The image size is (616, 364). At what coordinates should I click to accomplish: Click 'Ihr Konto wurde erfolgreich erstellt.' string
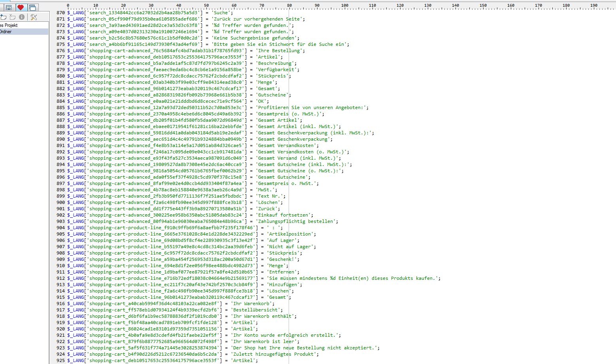[x=285, y=335]
